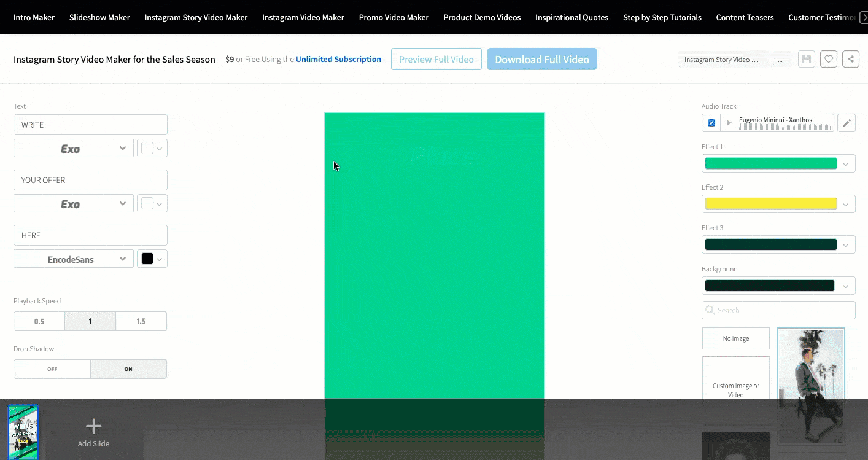
Task: Set playback speed to 0.5
Action: click(39, 321)
